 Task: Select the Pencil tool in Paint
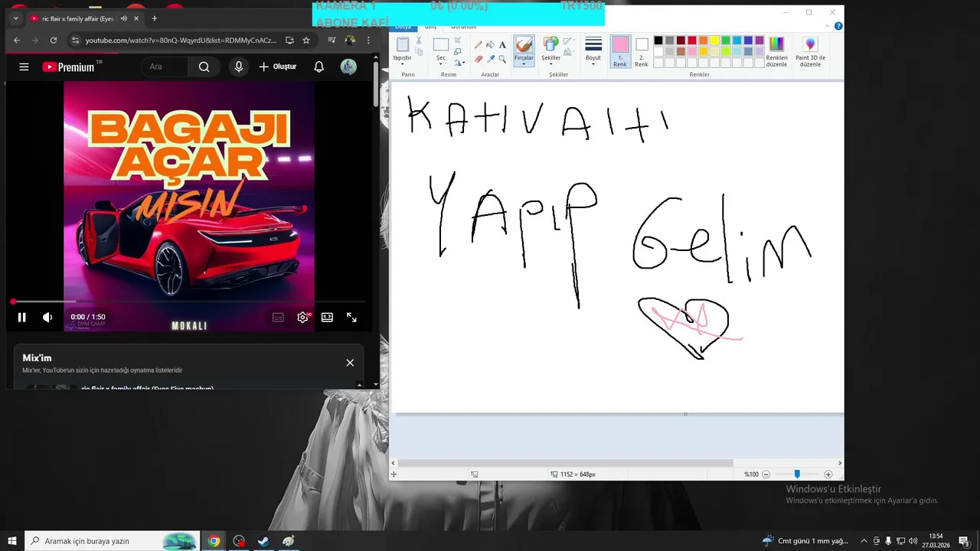point(479,45)
